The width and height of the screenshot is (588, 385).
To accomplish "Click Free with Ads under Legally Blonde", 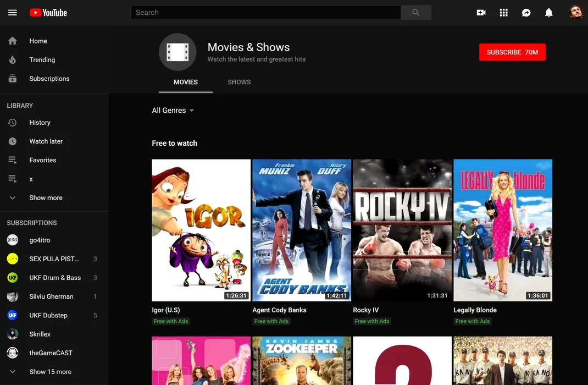I will pyautogui.click(x=473, y=321).
